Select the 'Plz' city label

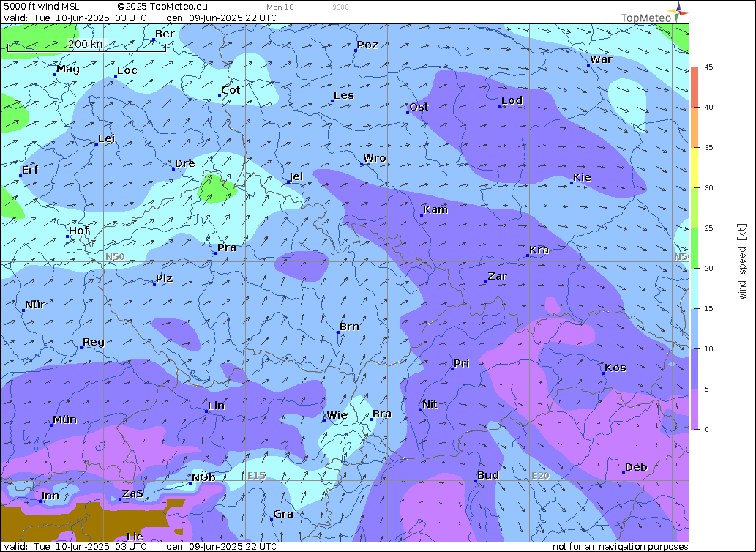[165, 279]
